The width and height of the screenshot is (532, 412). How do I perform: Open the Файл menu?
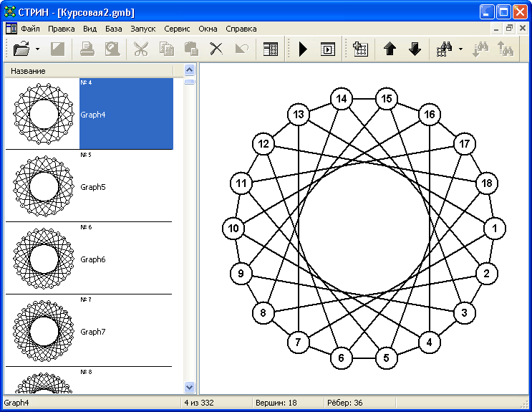point(30,29)
